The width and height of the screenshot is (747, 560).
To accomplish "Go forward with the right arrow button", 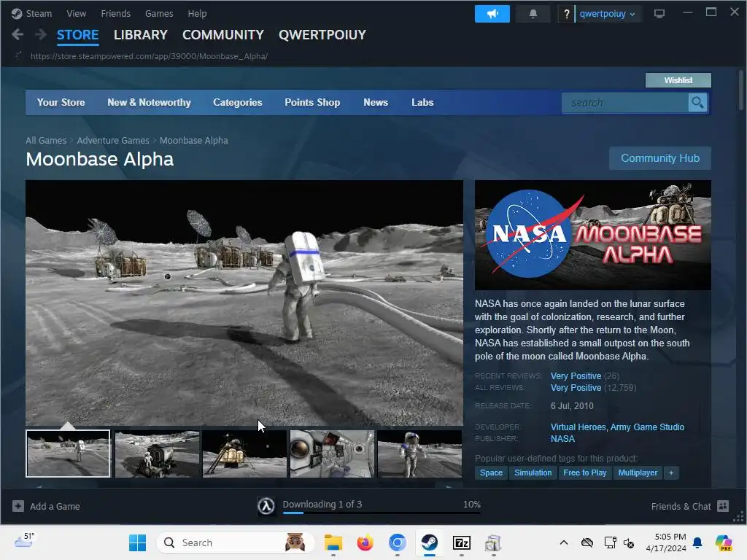I will (x=41, y=34).
